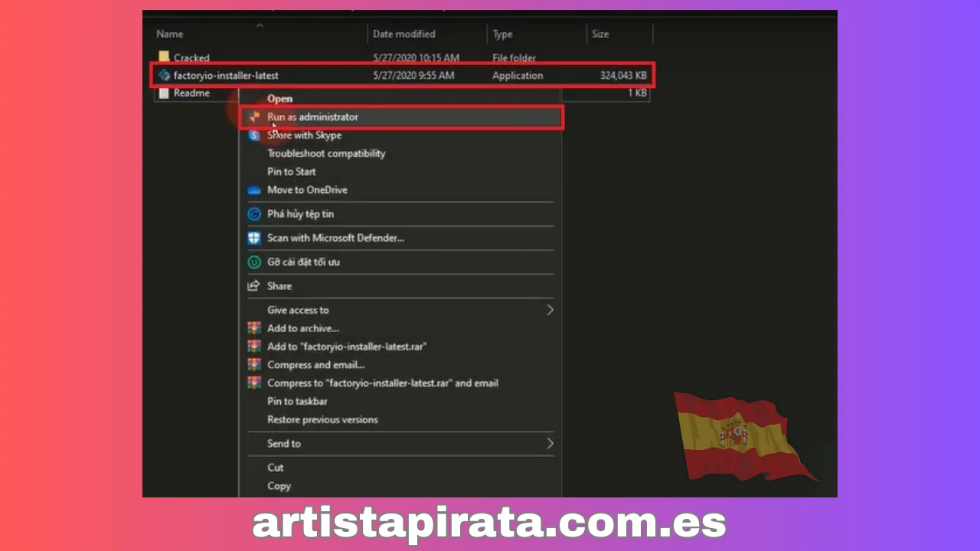Click the Skype icon in context menu
The width and height of the screenshot is (980, 551).
click(254, 135)
